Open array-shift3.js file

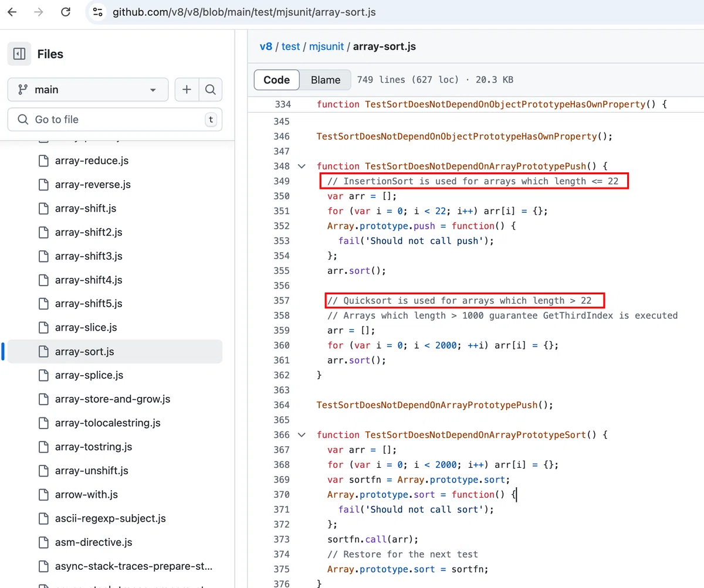coord(89,256)
